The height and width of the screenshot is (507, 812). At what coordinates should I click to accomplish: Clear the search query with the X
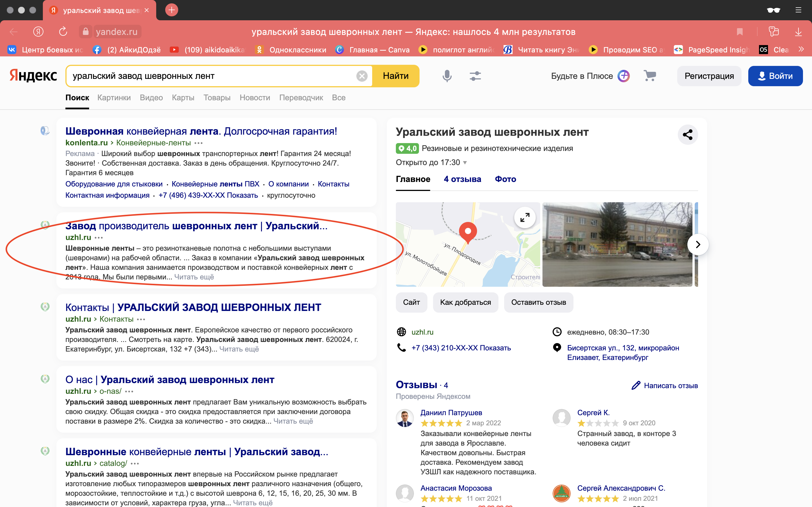[x=362, y=76]
